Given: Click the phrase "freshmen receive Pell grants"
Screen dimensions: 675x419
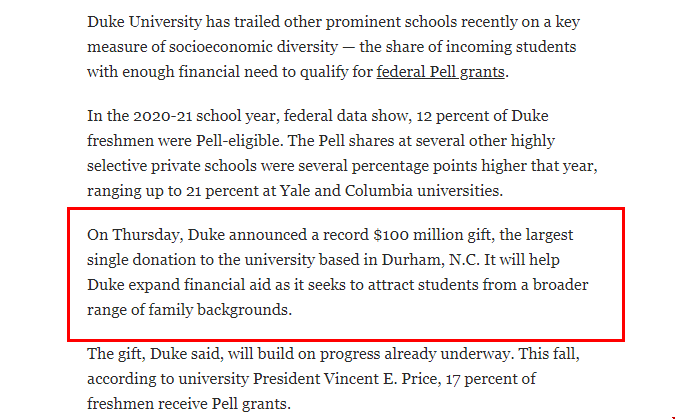Looking at the screenshot, I should tap(188, 404).
